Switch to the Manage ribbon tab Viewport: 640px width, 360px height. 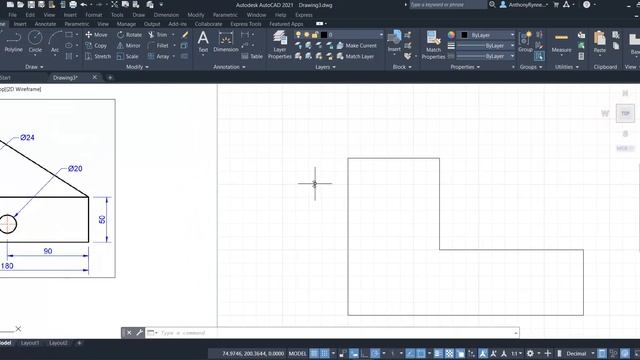coord(126,24)
